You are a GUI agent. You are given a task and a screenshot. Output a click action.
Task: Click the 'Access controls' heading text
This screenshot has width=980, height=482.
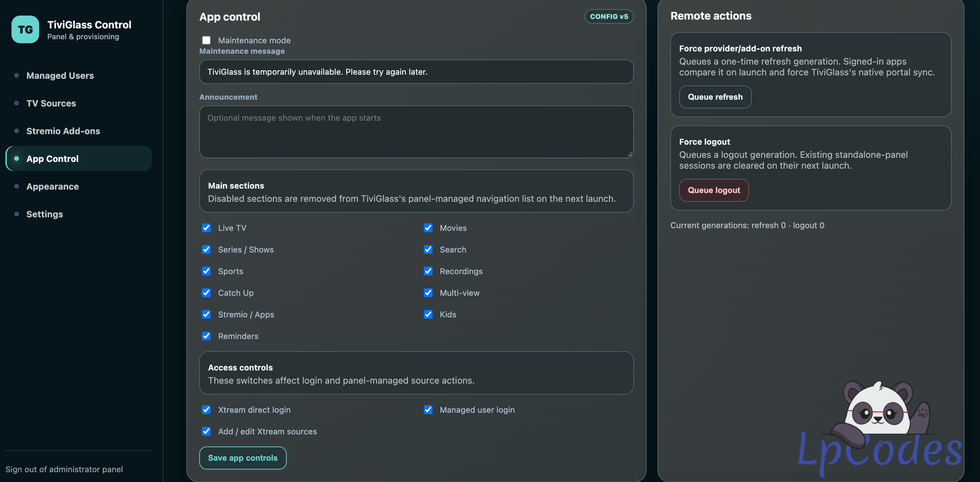[240, 368]
